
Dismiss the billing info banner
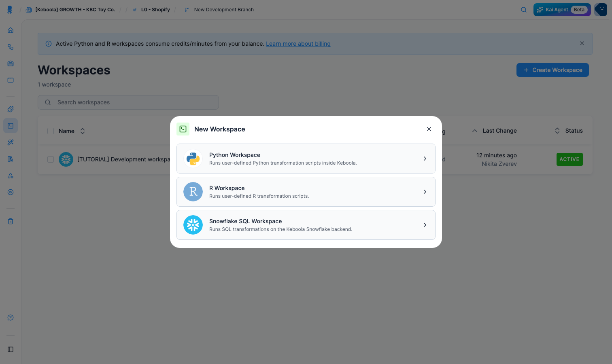tap(582, 43)
